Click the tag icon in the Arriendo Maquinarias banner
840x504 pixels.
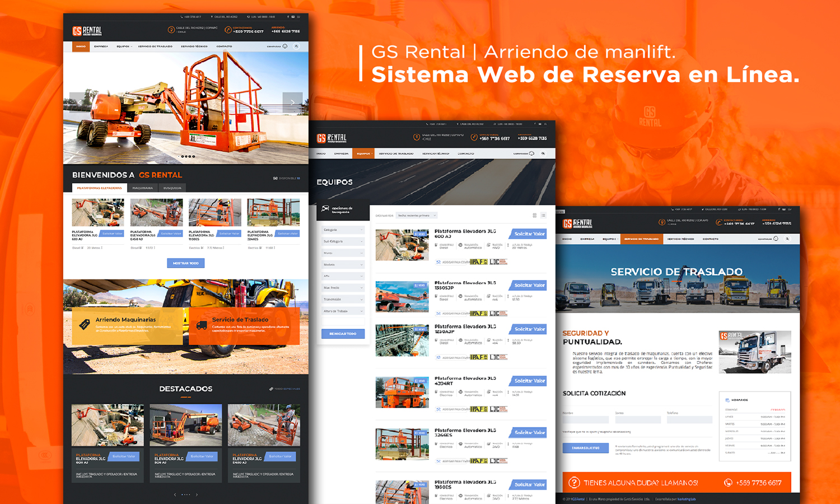(x=85, y=324)
